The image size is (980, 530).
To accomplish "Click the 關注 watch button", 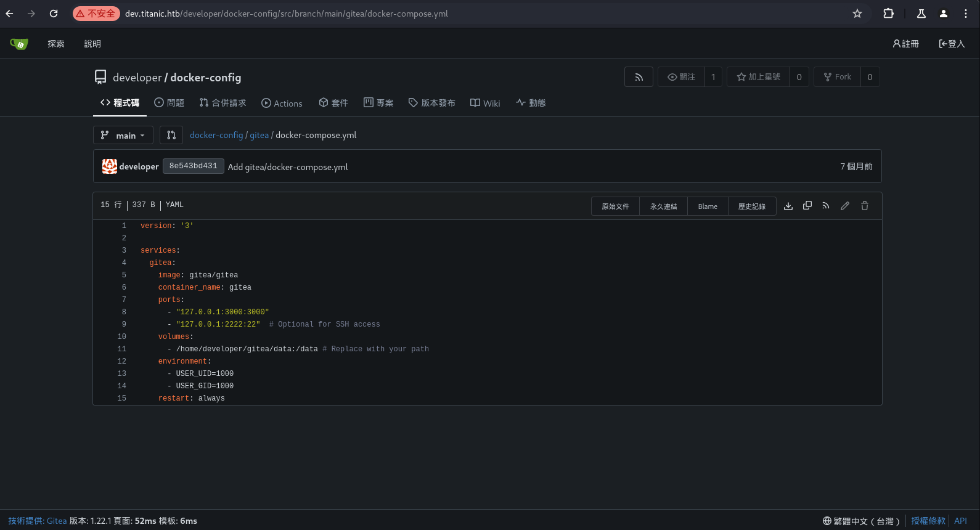I will pyautogui.click(x=681, y=77).
